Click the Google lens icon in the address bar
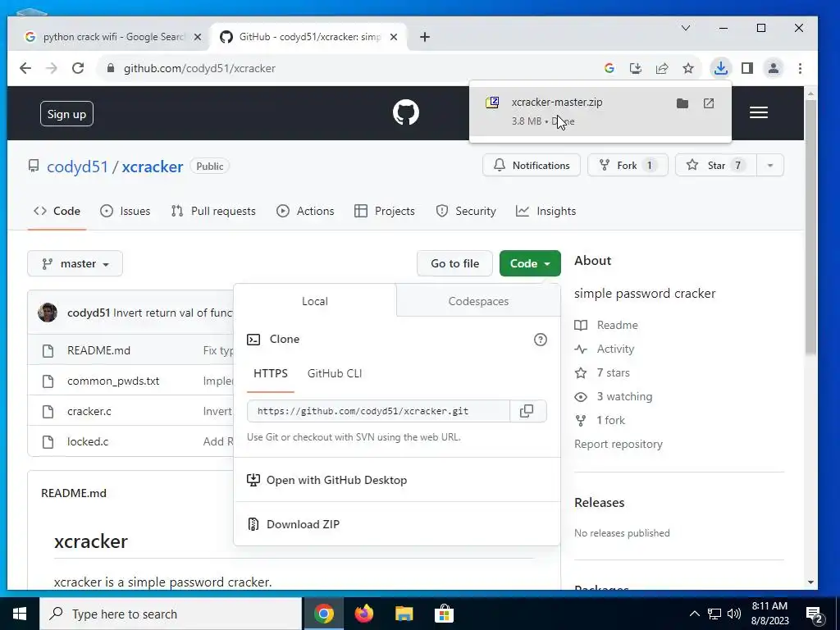 tap(609, 68)
